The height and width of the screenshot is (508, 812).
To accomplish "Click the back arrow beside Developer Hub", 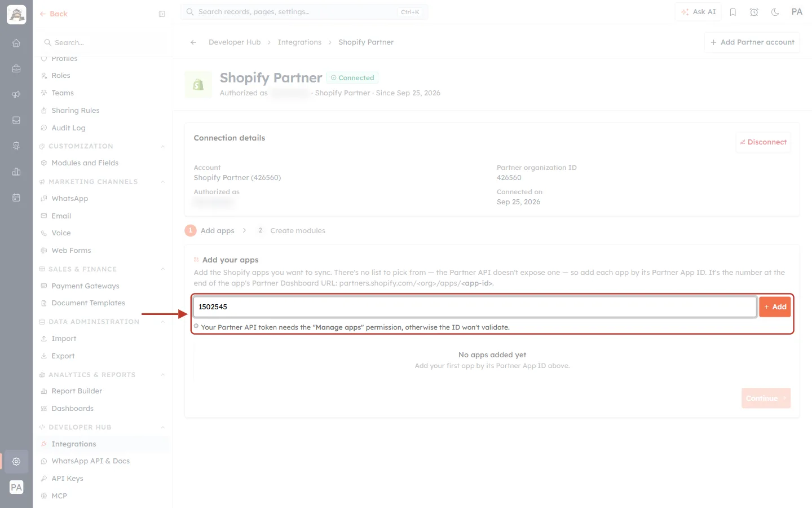I will point(193,42).
